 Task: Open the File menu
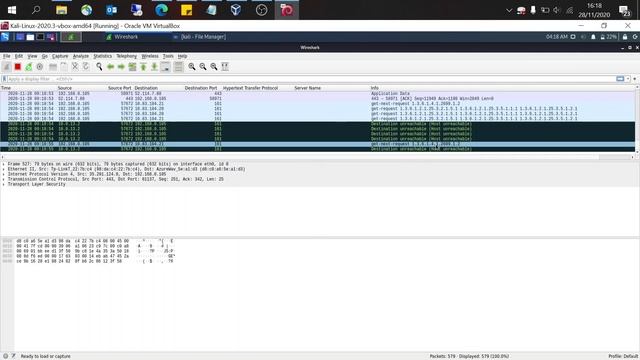[x=7, y=56]
